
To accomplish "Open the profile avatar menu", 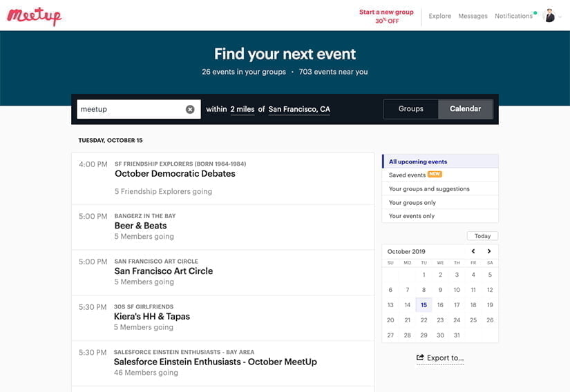I will [549, 16].
